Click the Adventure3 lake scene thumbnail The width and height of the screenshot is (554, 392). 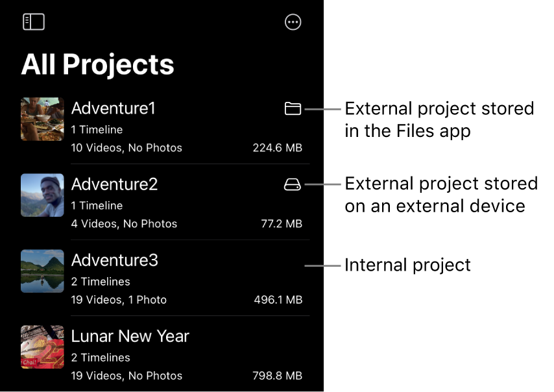coord(42,271)
